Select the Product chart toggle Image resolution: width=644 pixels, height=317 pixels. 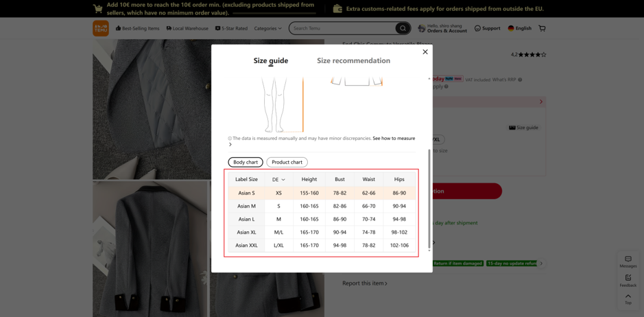pos(287,163)
